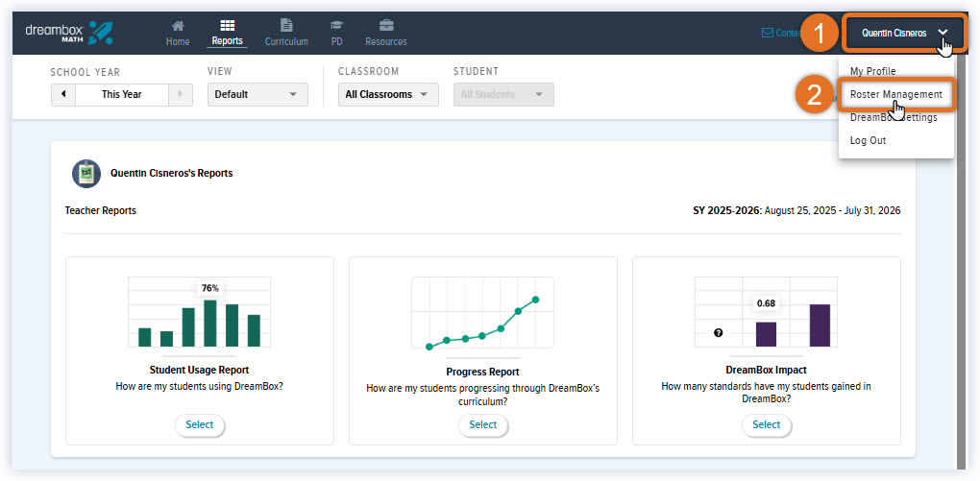980x481 pixels.
Task: Click the Progress Report line chart thumbnail
Action: 482,312
